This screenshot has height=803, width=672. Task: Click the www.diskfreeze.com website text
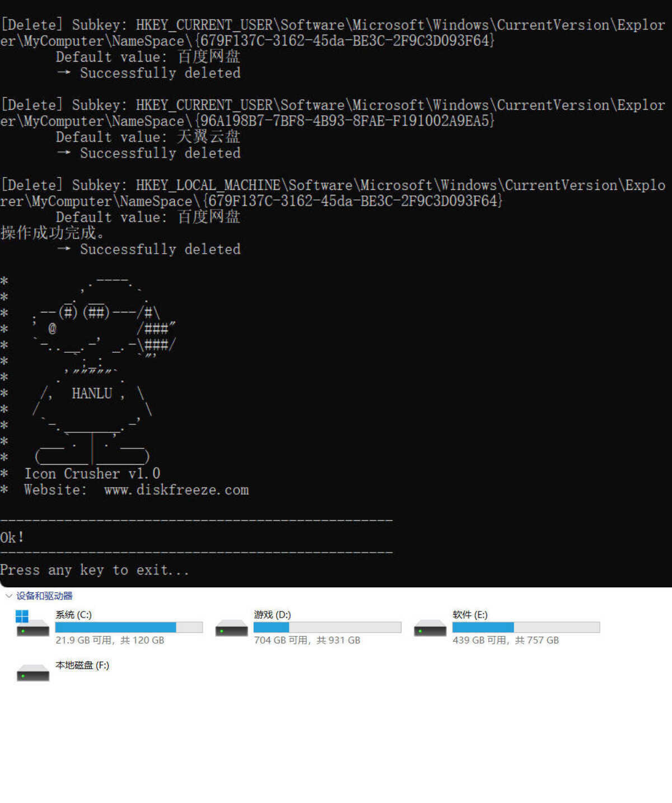click(x=176, y=490)
